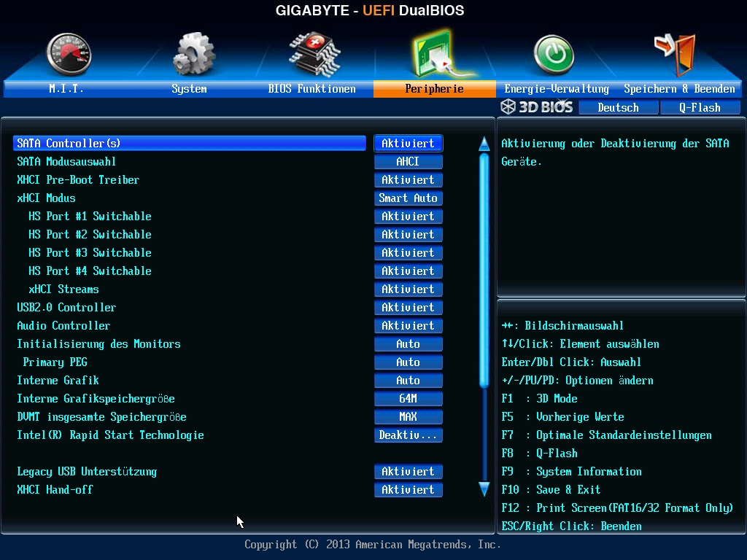Select Initialisierung des Monitors label
747x560 pixels.
98,344
